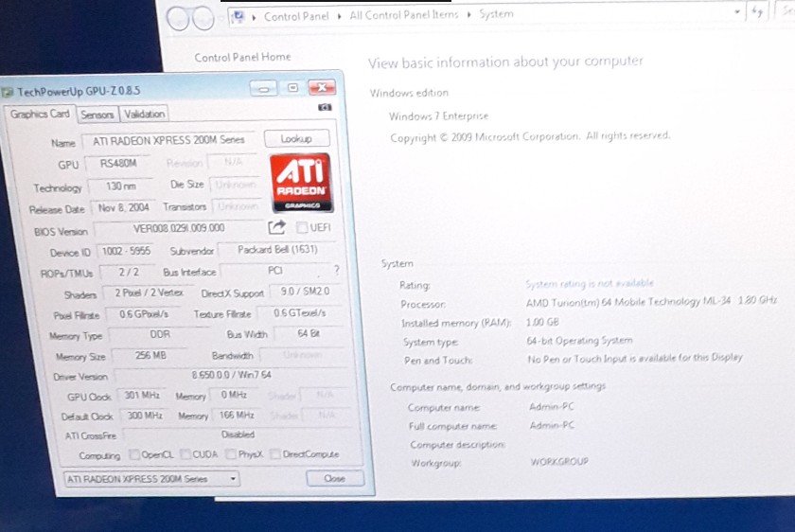795x532 pixels.
Task: Click the Pixel Fillrate field 0.6 GPixel/s
Action: pyautogui.click(x=144, y=314)
